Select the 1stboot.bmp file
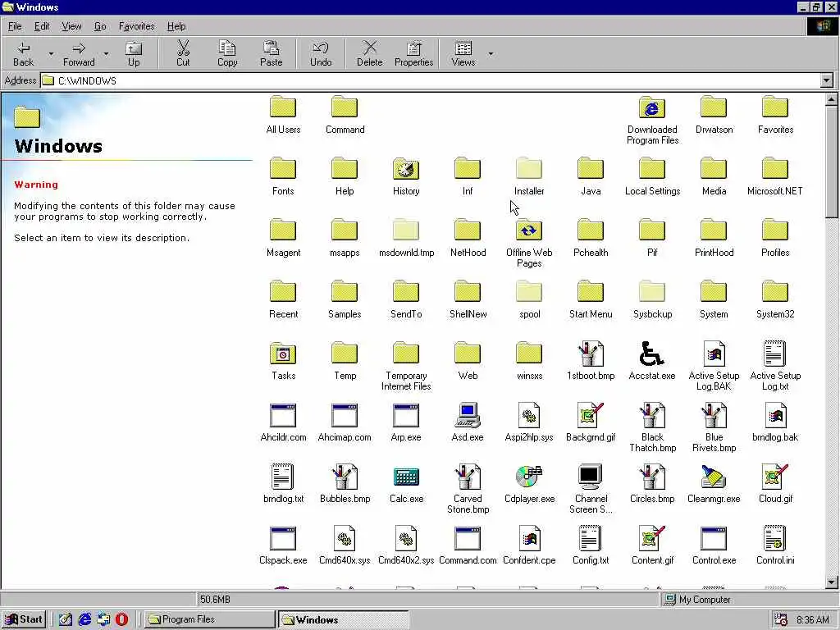Screen dimensions: 840x630 click(x=591, y=354)
